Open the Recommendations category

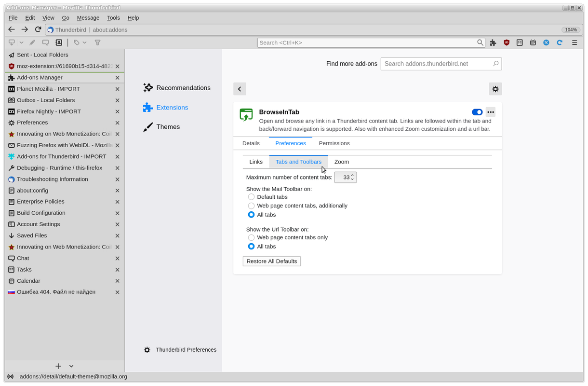(x=177, y=88)
